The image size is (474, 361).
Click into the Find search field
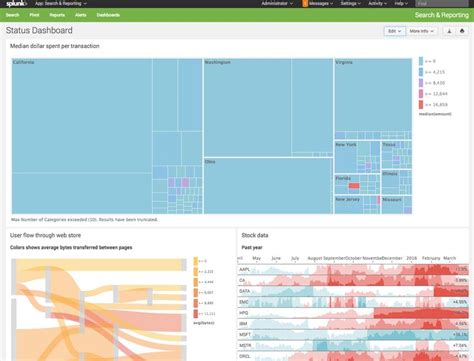pos(442,4)
